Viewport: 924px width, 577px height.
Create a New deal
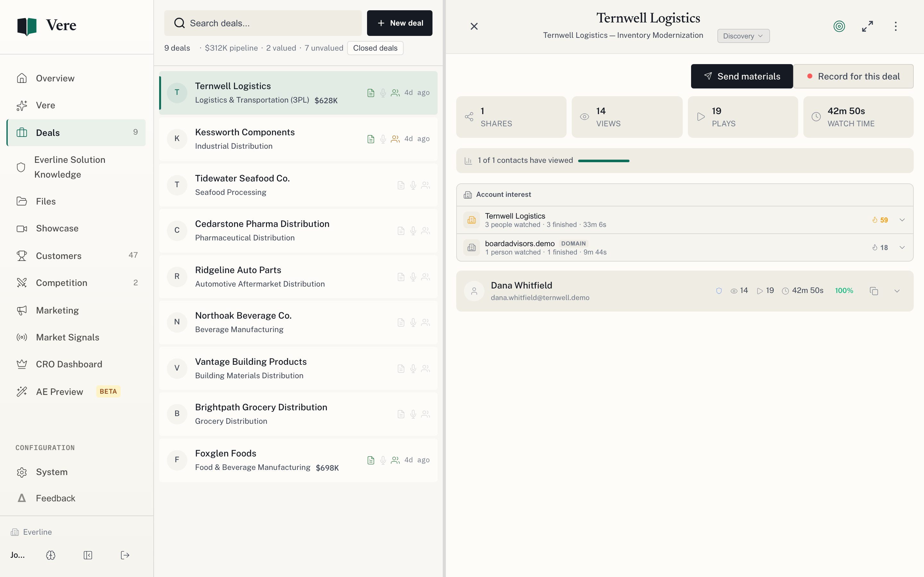click(399, 23)
